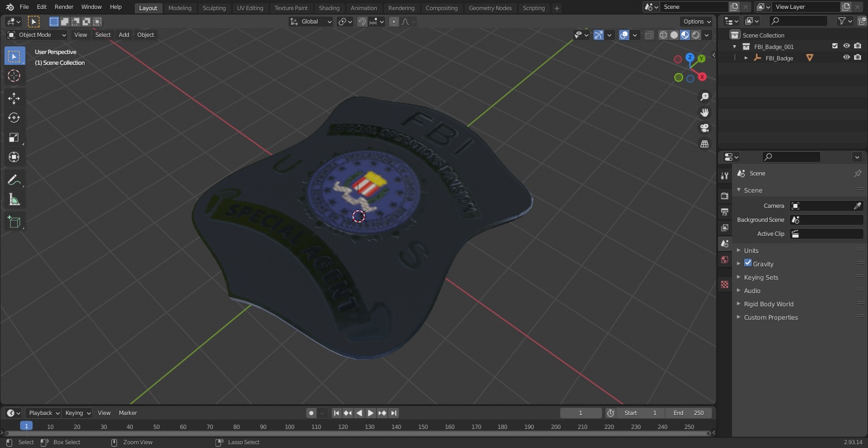The width and height of the screenshot is (868, 448).
Task: Disable FBI_Badge in renders camera icon
Action: pyautogui.click(x=858, y=58)
